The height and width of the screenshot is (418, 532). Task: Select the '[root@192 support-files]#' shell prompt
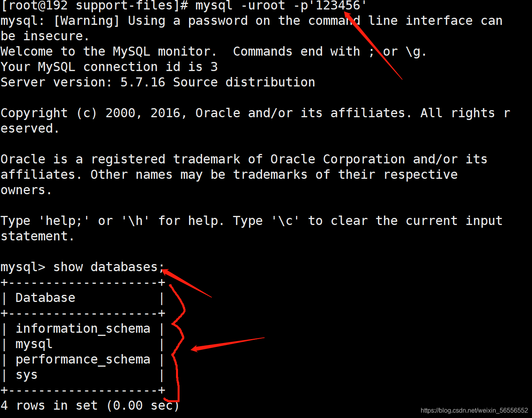click(95, 6)
